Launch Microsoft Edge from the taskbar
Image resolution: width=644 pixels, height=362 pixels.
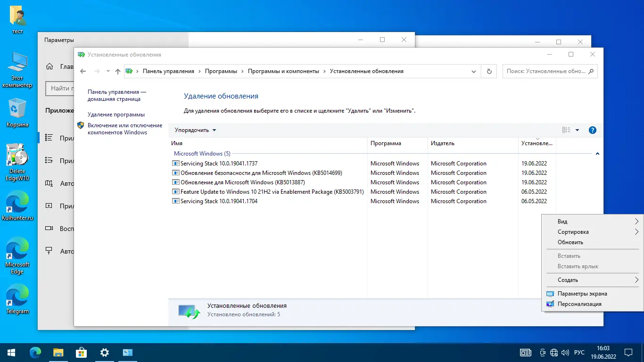[36, 352]
